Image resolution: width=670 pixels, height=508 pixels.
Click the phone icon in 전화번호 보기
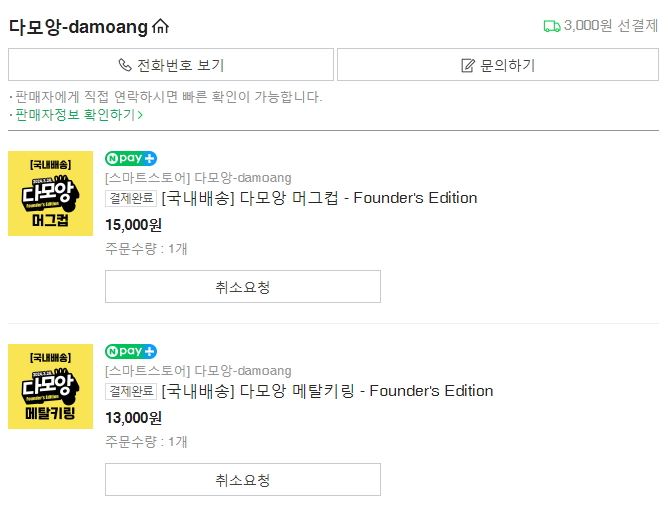coord(124,65)
